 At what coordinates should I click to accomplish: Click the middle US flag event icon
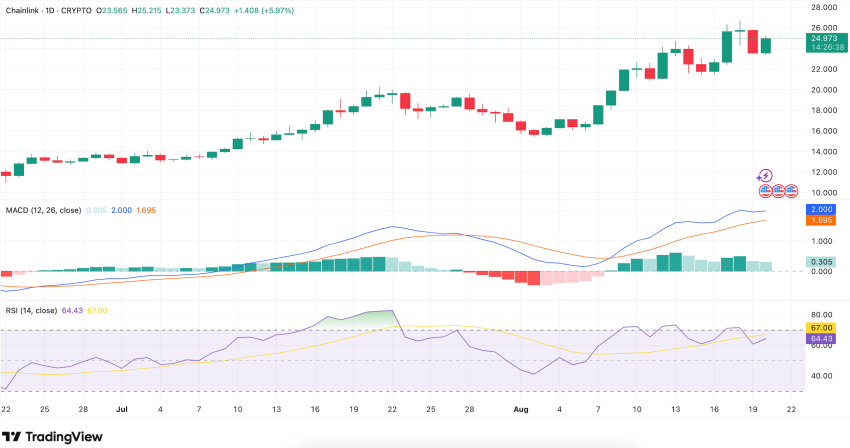point(778,189)
